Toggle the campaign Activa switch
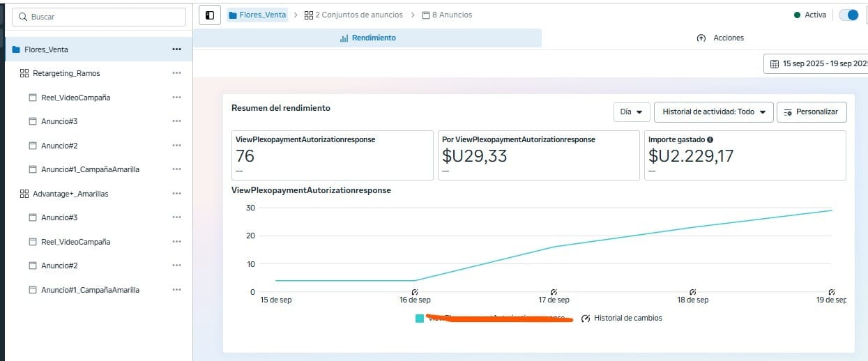 pyautogui.click(x=848, y=15)
